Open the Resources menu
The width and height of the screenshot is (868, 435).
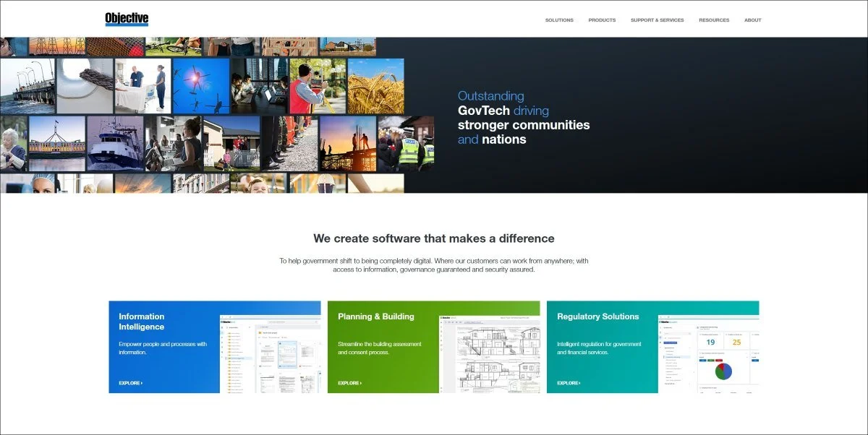pos(714,20)
